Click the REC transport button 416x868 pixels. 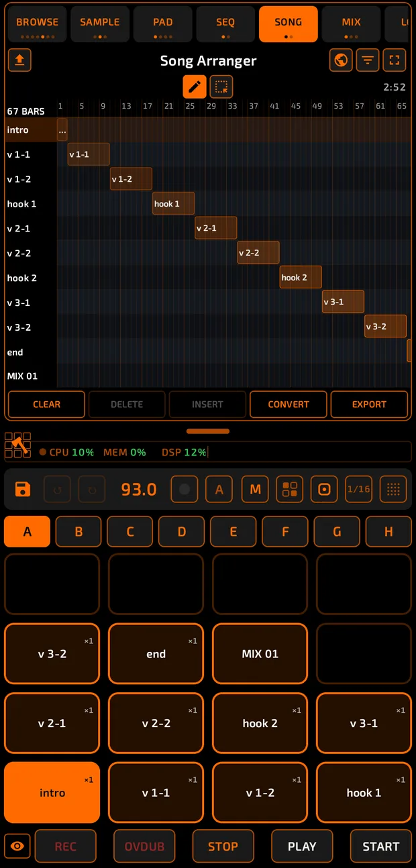(x=66, y=847)
